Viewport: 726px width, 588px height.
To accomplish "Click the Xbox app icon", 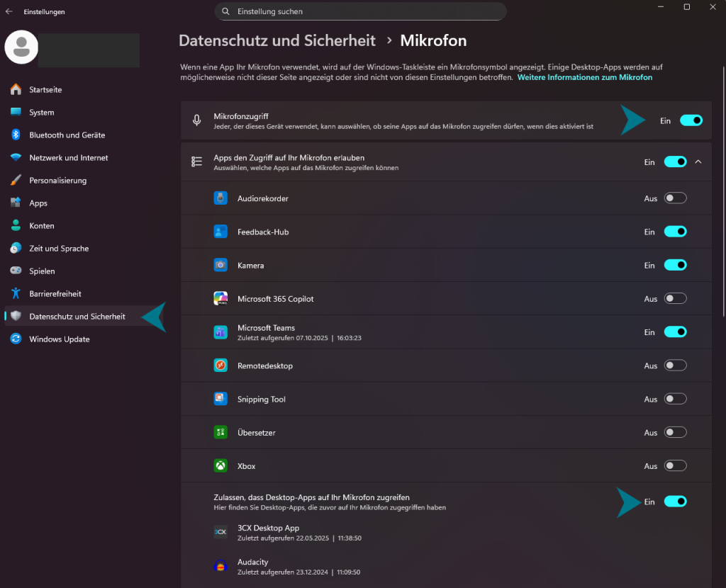I will coord(220,465).
